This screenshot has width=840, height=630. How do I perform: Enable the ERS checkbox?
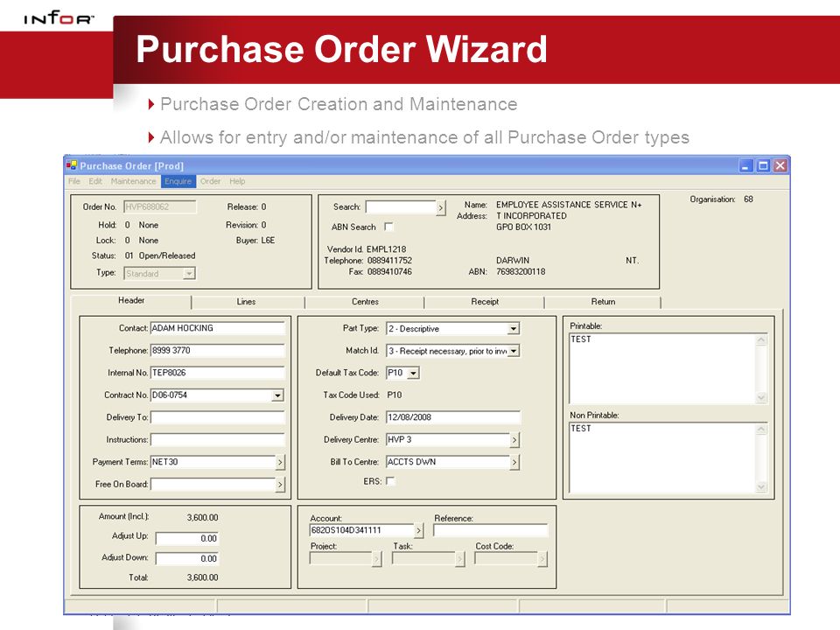[x=390, y=481]
